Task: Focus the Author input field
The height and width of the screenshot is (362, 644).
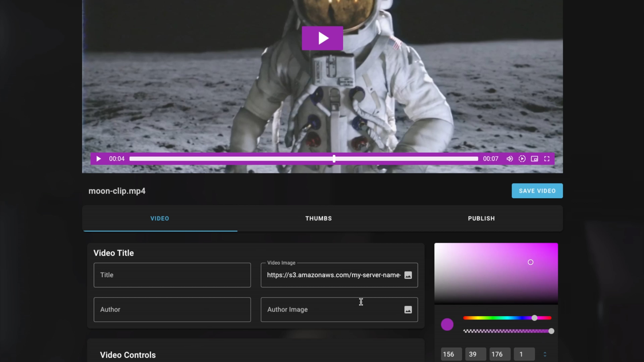Action: 172,310
